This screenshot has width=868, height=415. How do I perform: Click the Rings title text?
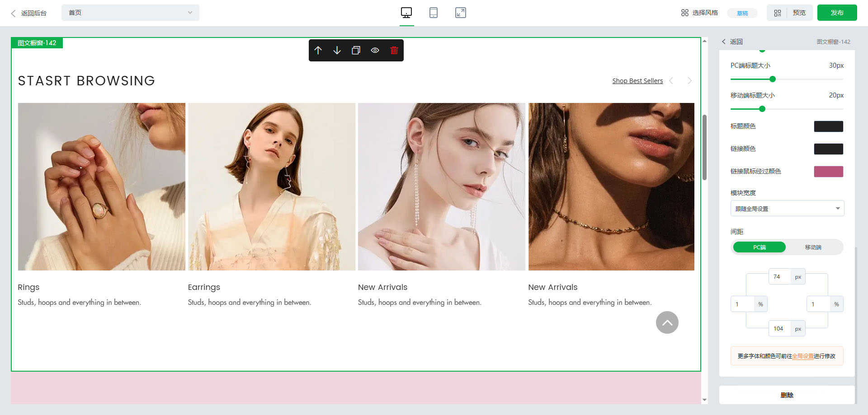(28, 287)
